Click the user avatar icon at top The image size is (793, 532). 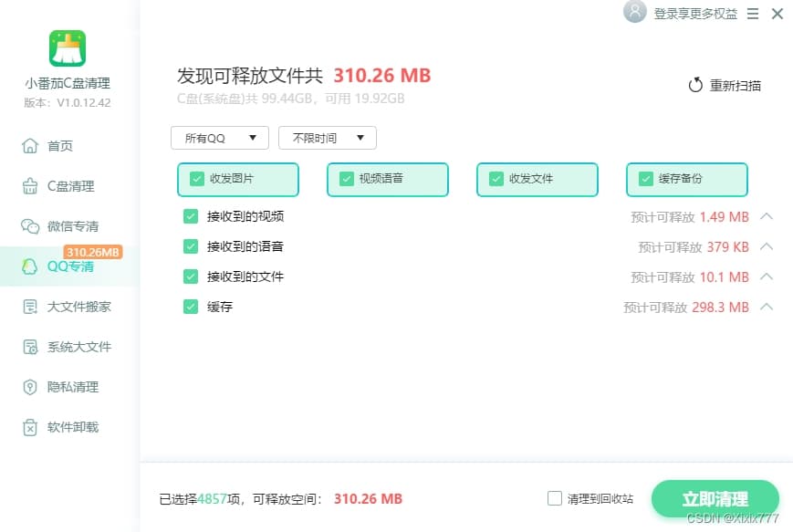(635, 11)
